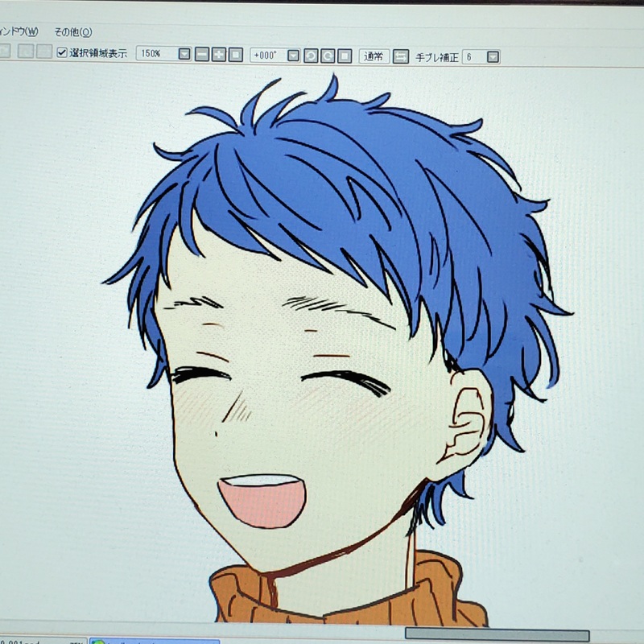The image size is (644, 644).
Task: Click the zoom in plus button
Action: tap(218, 54)
